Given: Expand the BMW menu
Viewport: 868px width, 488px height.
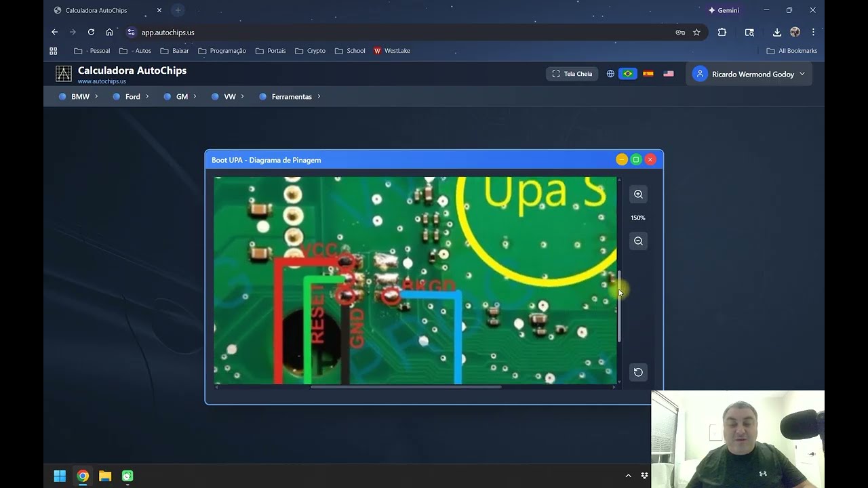Looking at the screenshot, I should click(79, 97).
